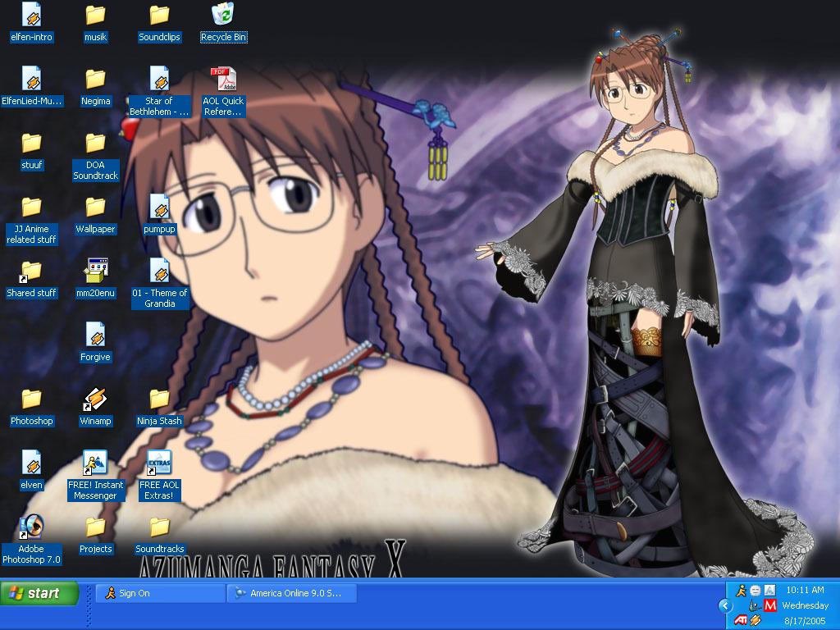Click the 10:11 AM clock
The height and width of the screenshot is (630, 840).
(x=806, y=590)
